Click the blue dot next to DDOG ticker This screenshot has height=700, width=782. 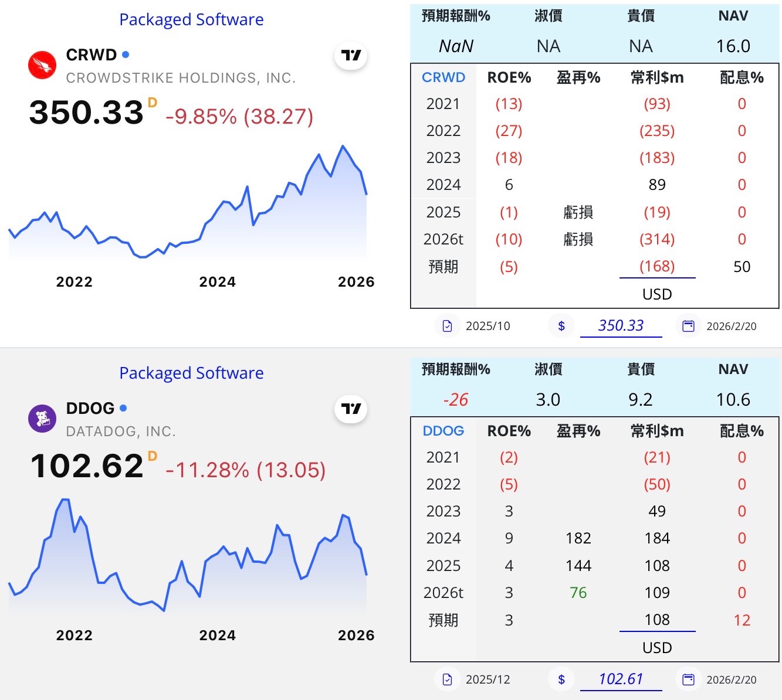[x=123, y=408]
